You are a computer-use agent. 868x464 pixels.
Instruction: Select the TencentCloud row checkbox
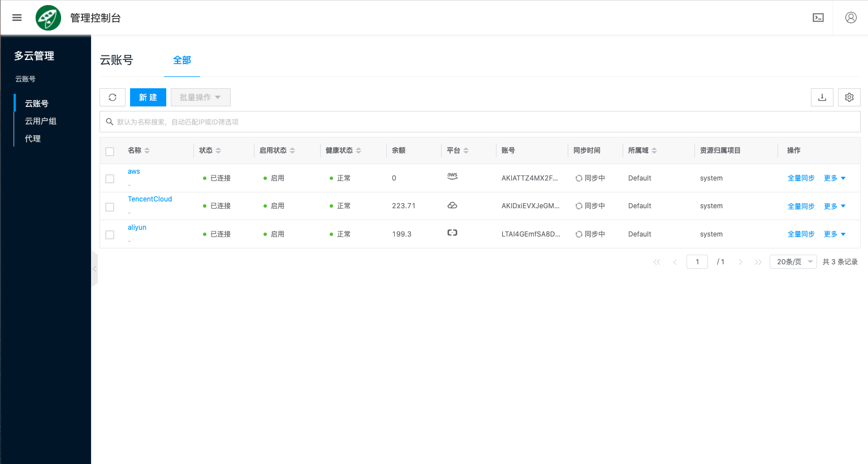110,207
